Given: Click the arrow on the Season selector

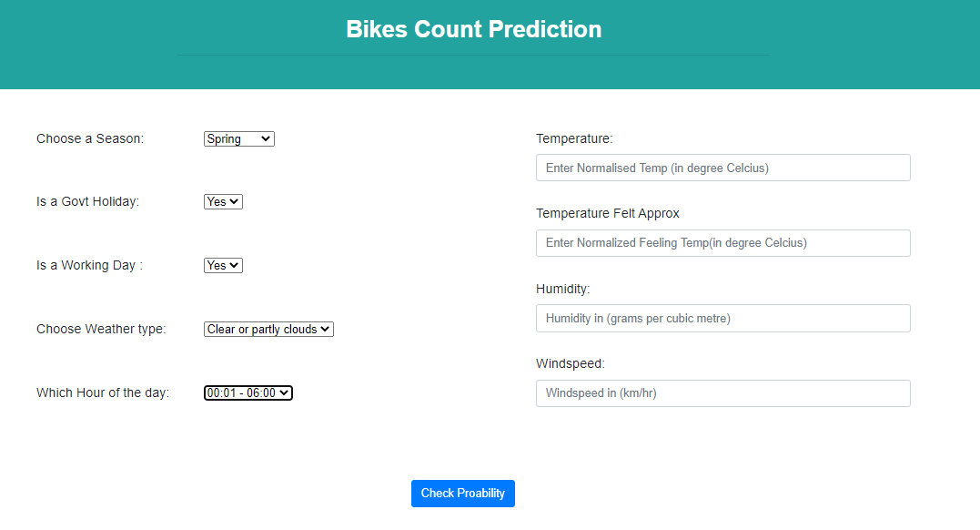Looking at the screenshot, I should (267, 138).
